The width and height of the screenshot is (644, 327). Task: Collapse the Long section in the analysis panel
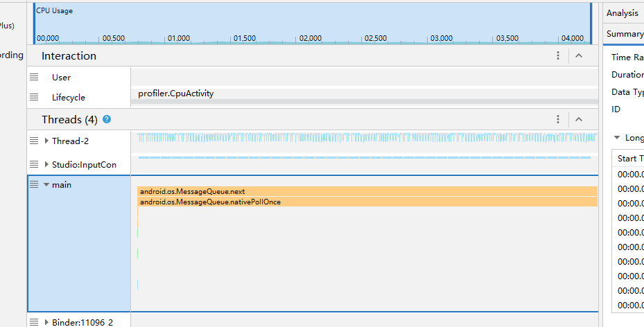pos(617,137)
